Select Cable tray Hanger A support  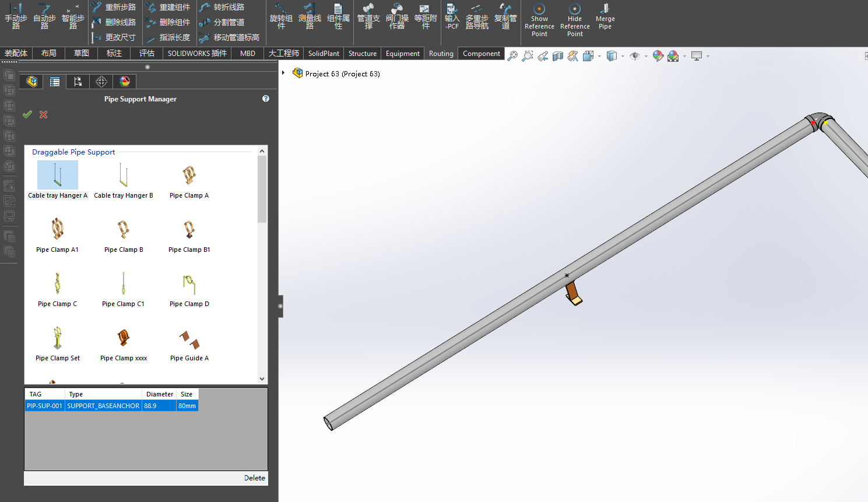tap(58, 180)
